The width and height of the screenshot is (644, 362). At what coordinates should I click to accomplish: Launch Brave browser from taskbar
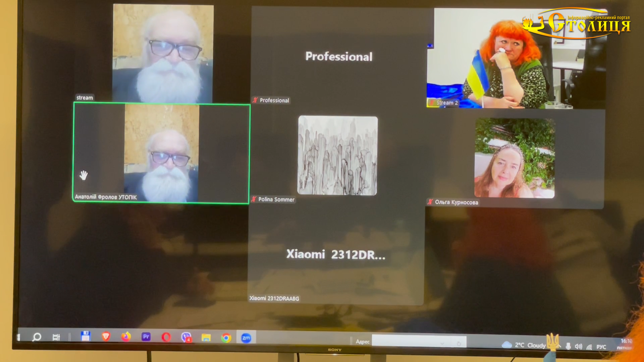106,336
